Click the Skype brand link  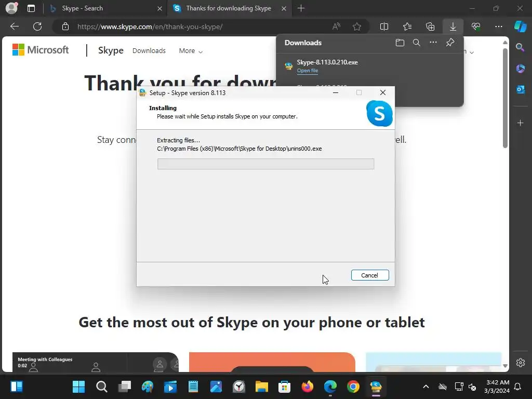point(111,50)
